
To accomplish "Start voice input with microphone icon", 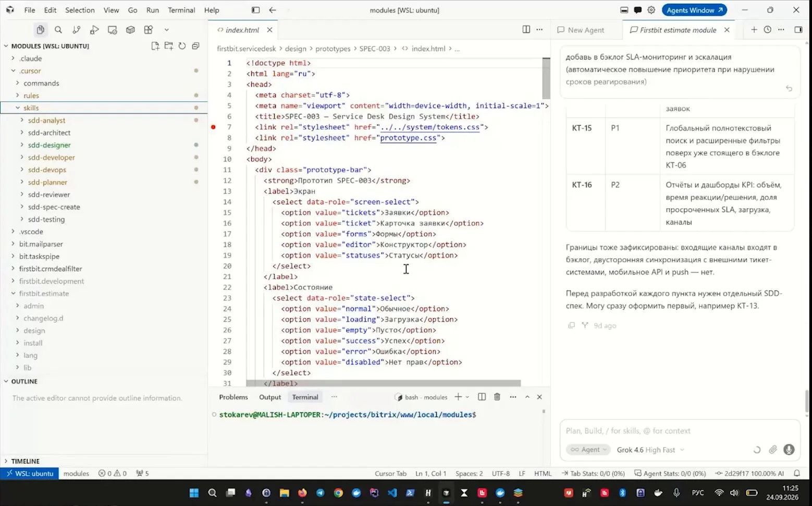I will [x=789, y=450].
